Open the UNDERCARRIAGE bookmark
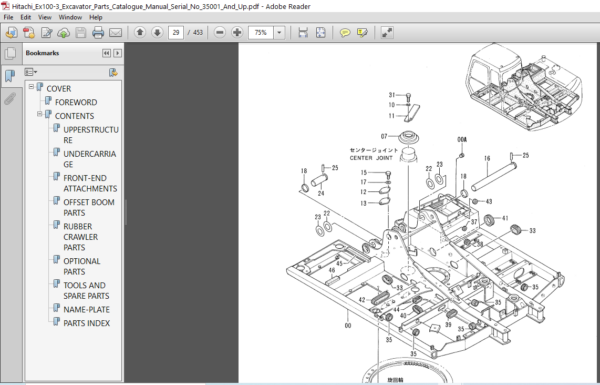This screenshot has height=385, width=600. (x=90, y=159)
